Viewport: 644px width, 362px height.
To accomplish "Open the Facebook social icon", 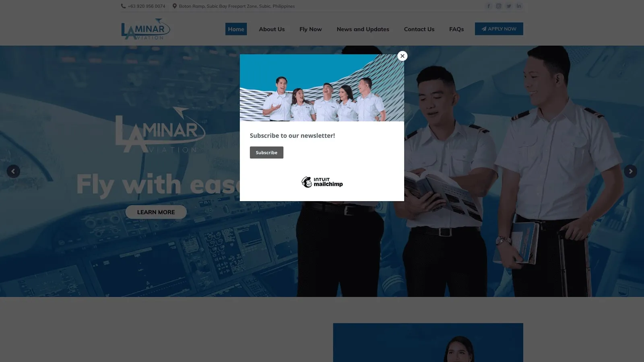I will pyautogui.click(x=489, y=6).
